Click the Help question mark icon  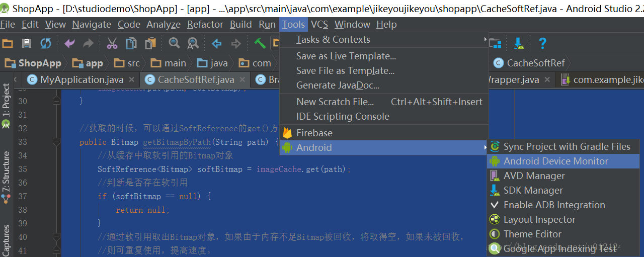[x=542, y=44]
